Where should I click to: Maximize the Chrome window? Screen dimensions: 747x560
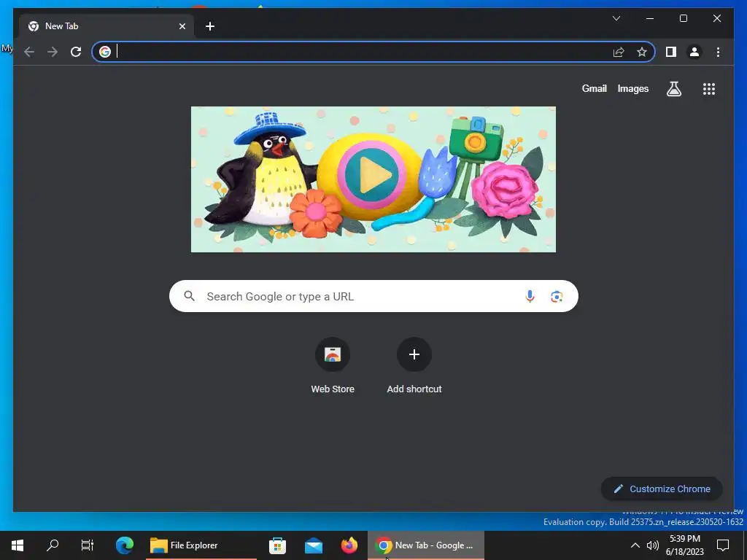pos(683,18)
